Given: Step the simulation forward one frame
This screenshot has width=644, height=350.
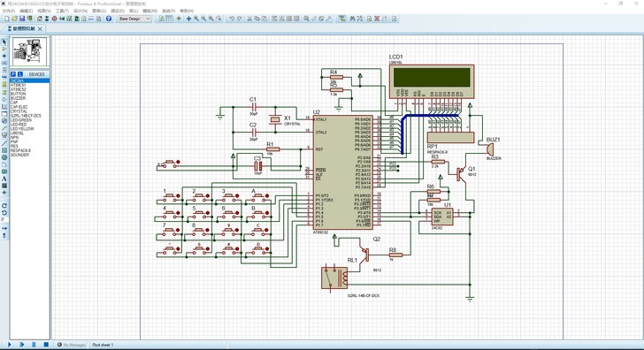Looking at the screenshot, I should point(22,345).
